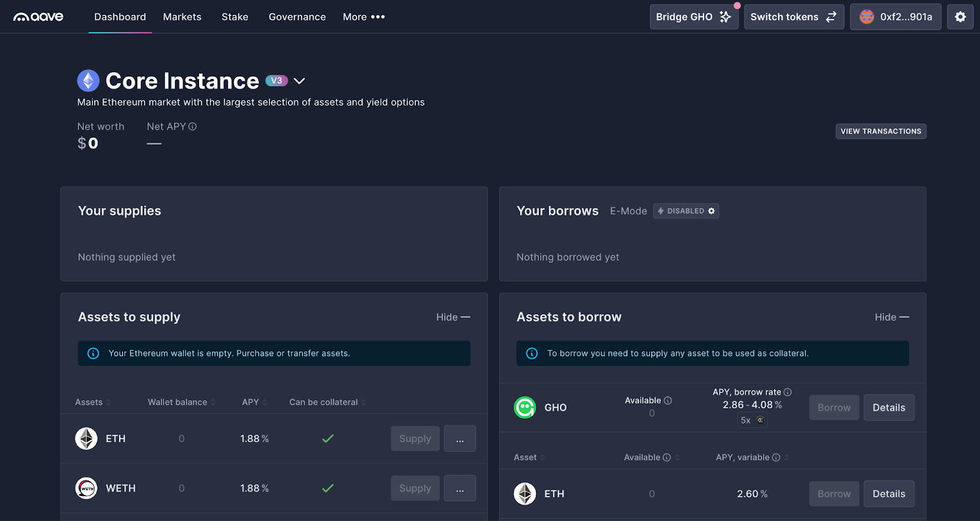This screenshot has width=980, height=521.
Task: Click the GHO token icon
Action: pos(525,407)
